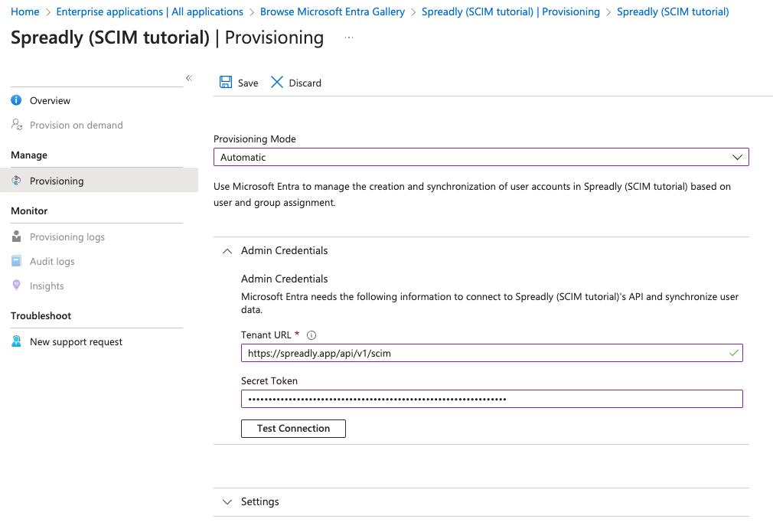This screenshot has height=532, width=773.
Task: Open the Overview info icon in sidebar
Action: point(16,100)
